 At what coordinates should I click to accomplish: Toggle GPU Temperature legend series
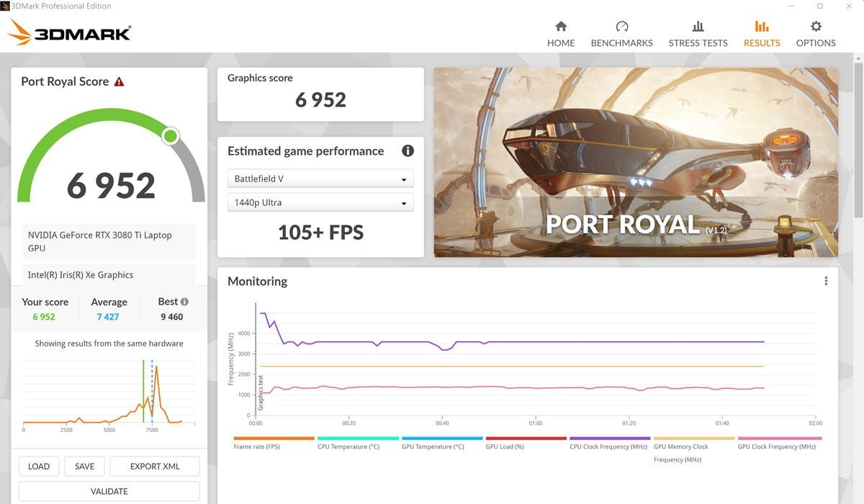pos(442,443)
